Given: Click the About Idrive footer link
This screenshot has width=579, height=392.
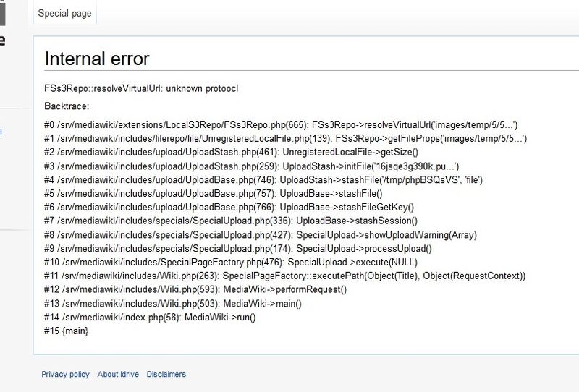Looking at the screenshot, I should (x=118, y=374).
